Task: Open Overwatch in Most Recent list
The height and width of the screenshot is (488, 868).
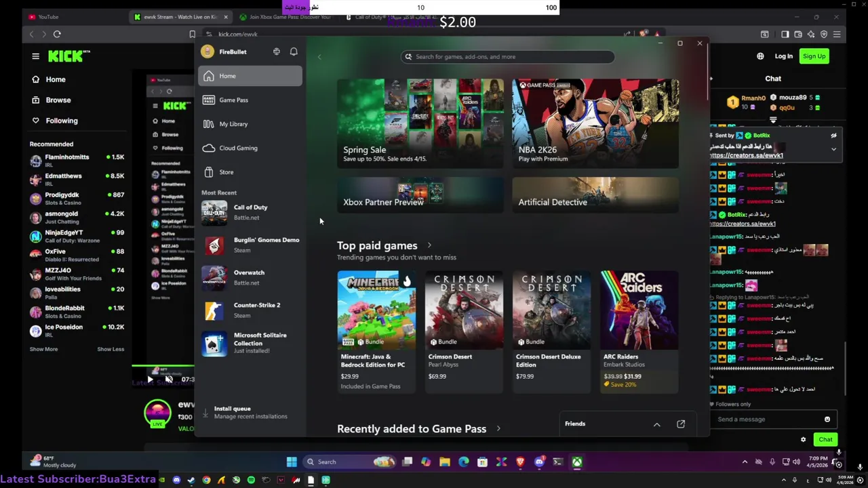Action: [x=250, y=278]
